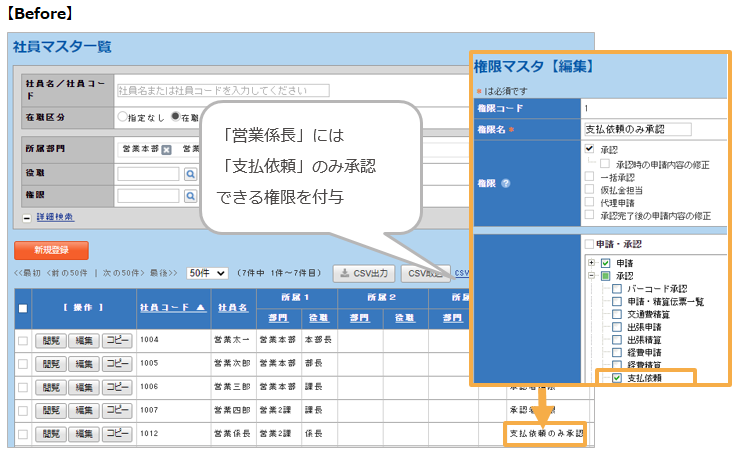Click 編集 for employee 1012
This screenshot has width=742, height=456.
[x=85, y=434]
